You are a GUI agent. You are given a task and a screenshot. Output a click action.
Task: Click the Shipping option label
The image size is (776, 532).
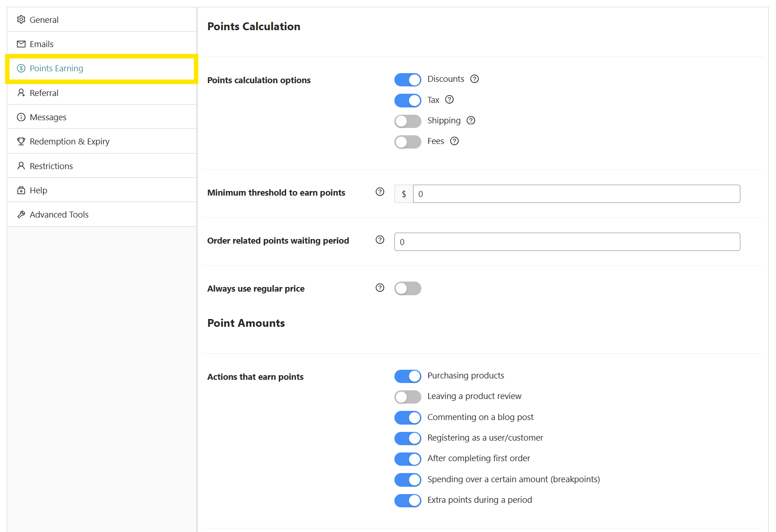click(444, 121)
